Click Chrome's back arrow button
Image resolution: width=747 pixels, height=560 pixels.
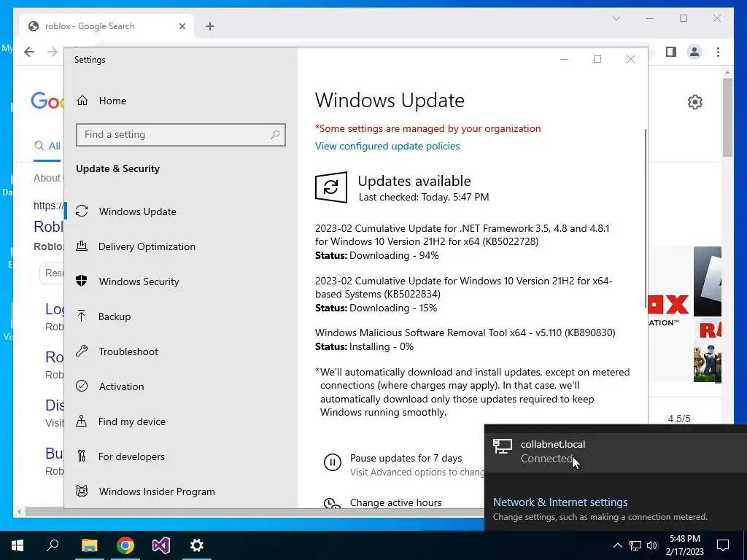[x=29, y=52]
